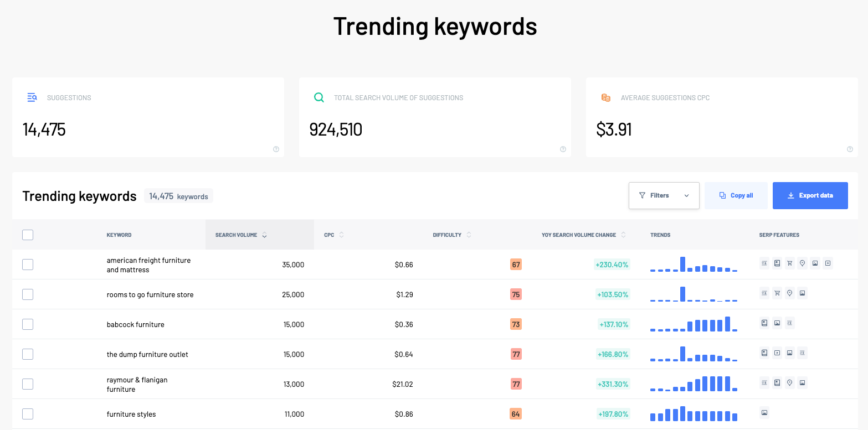This screenshot has height=430, width=868.
Task: Click the difficulty score badge 75 for 'rooms to go furniture store'
Action: pyautogui.click(x=515, y=294)
